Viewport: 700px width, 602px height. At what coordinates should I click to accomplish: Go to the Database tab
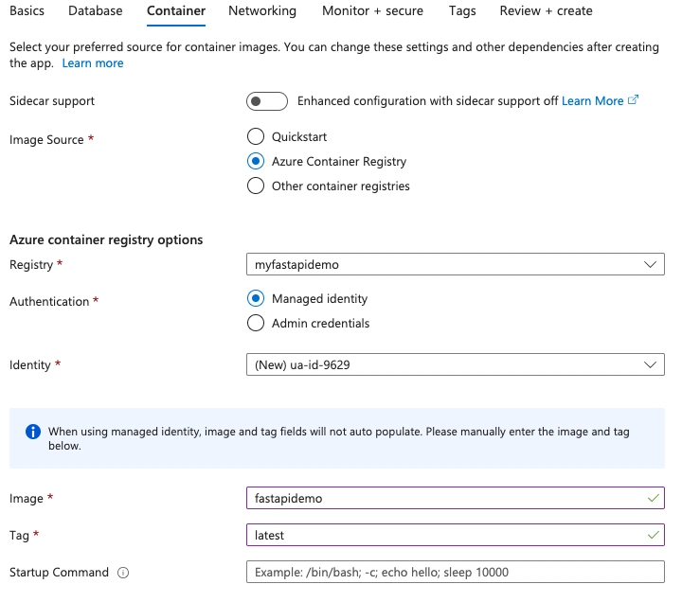(x=95, y=10)
